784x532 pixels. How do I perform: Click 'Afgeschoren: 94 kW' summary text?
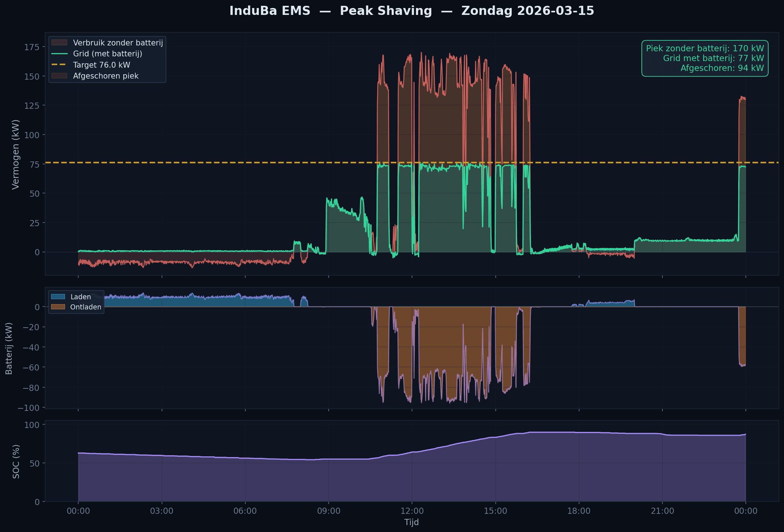pyautogui.click(x=722, y=68)
